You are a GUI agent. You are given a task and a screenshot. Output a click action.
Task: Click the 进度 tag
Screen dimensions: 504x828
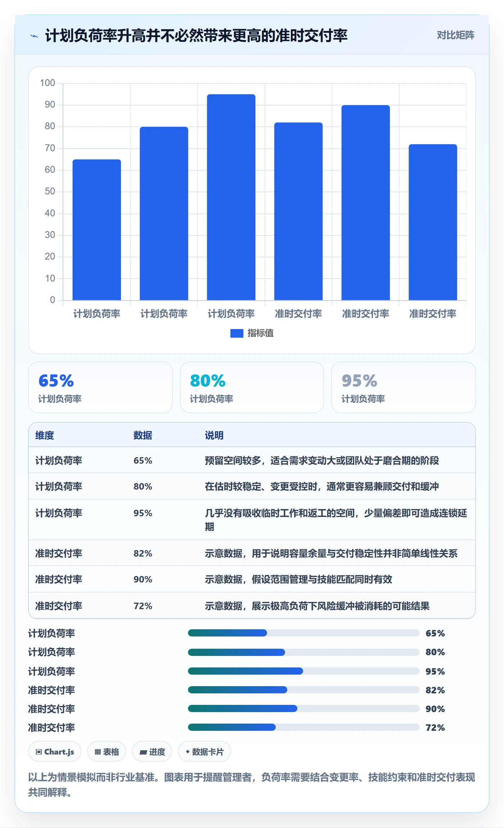[152, 752]
